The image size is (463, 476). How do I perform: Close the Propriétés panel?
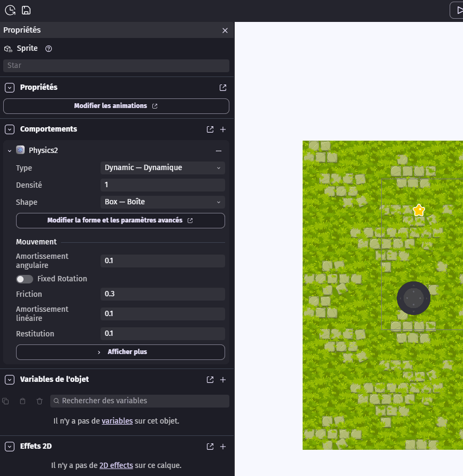[225, 30]
